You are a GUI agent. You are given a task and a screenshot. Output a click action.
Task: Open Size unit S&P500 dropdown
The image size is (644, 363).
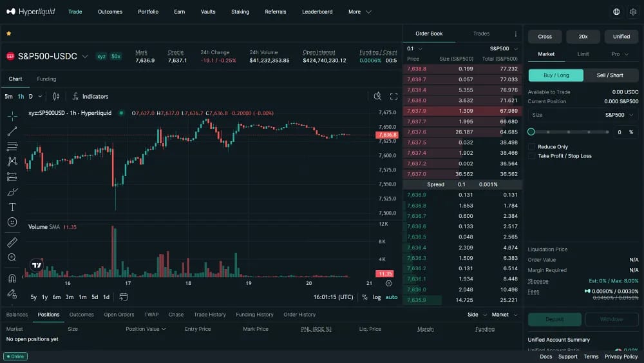tap(620, 115)
